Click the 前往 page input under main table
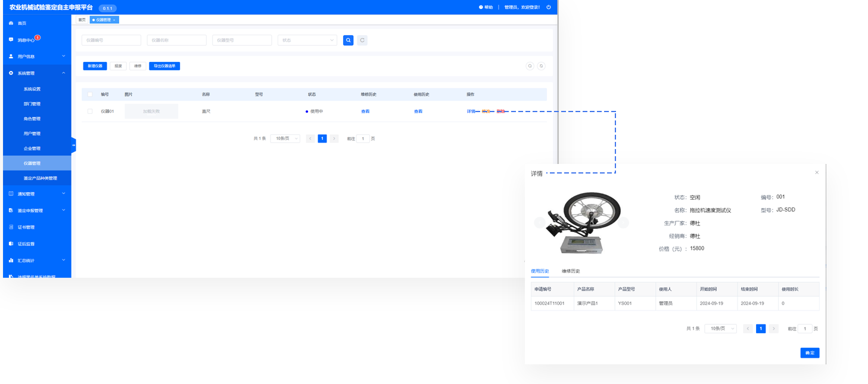Screen dimensions: 868x384 pos(363,138)
